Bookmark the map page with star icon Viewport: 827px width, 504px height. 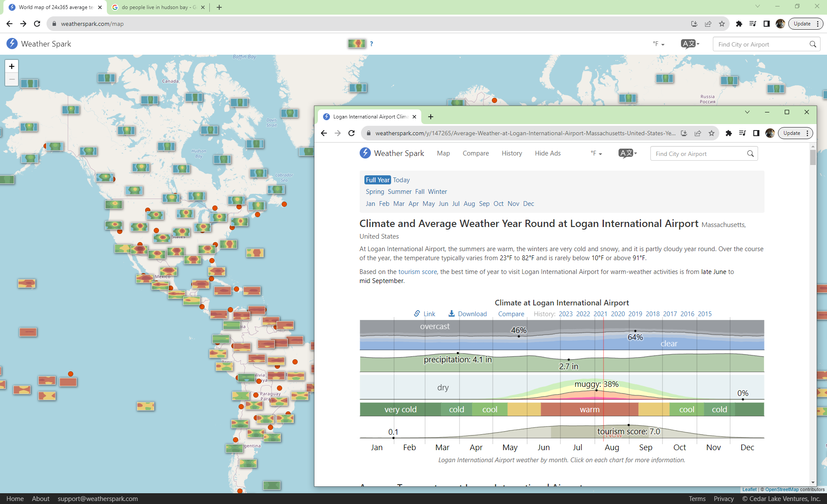[x=722, y=24]
